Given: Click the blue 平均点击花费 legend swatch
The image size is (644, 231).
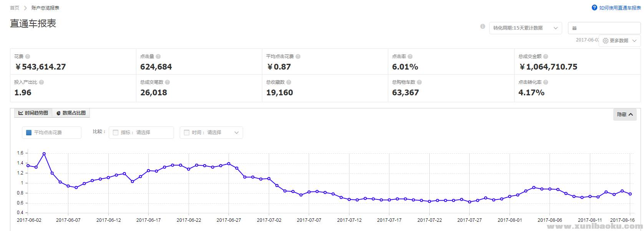Looking at the screenshot, I should tap(29, 133).
